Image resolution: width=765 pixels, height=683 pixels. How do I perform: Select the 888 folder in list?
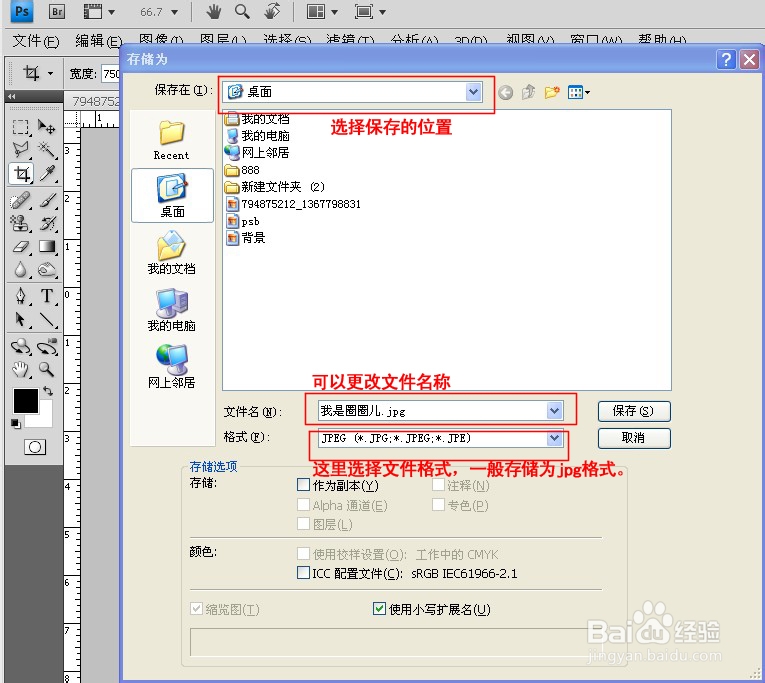[x=242, y=170]
